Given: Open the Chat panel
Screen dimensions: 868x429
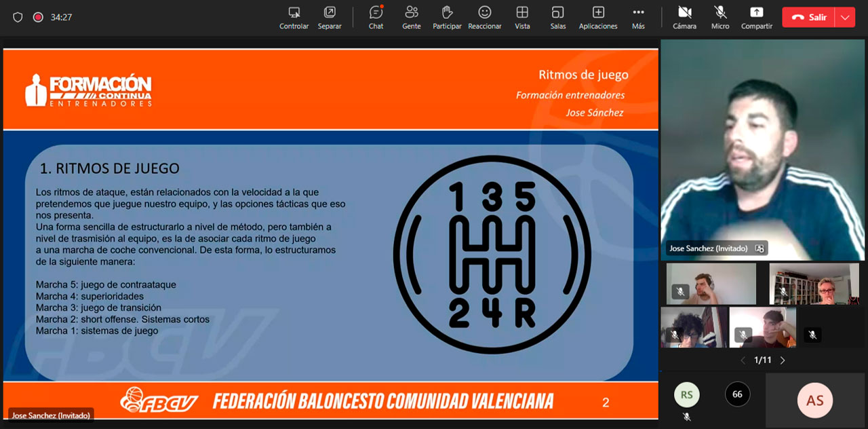Looking at the screenshot, I should [x=376, y=18].
